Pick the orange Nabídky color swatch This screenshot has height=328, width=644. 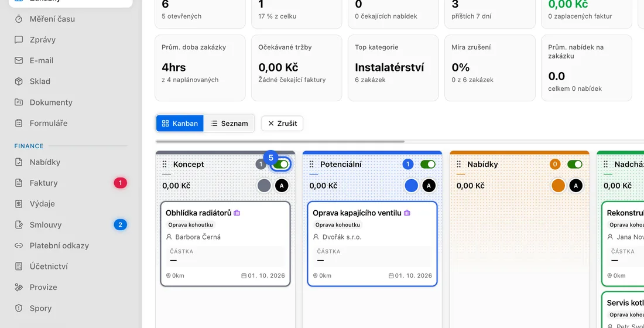(x=558, y=185)
